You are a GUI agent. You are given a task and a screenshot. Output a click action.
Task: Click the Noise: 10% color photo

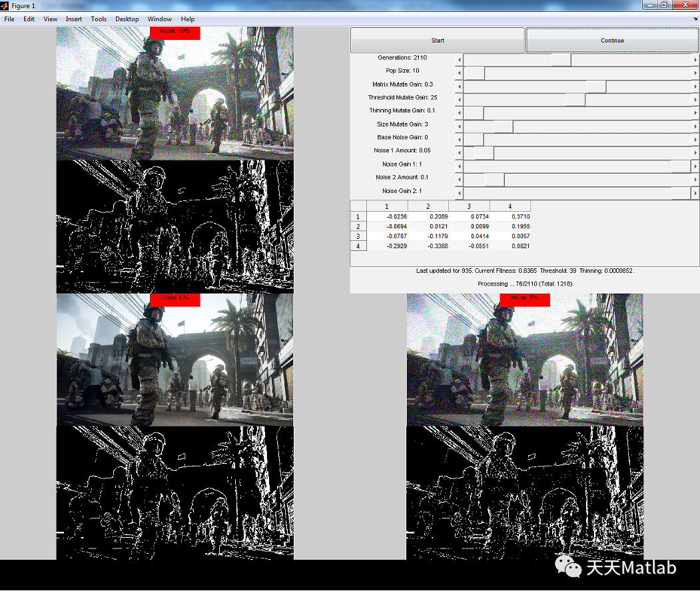[175, 93]
